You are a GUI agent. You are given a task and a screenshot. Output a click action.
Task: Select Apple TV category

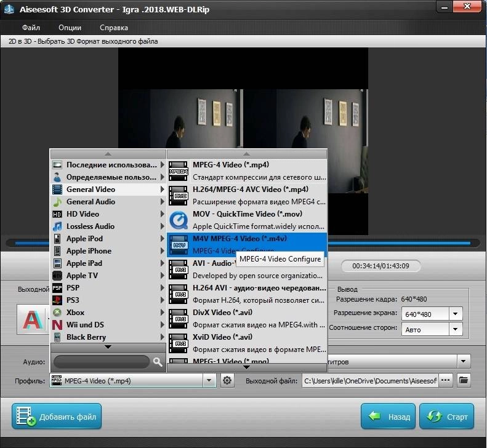click(x=108, y=276)
